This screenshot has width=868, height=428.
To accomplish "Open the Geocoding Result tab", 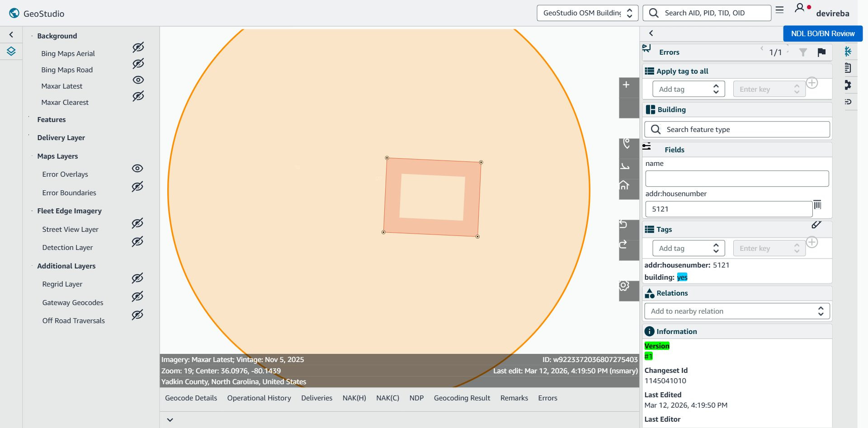I will pos(462,398).
